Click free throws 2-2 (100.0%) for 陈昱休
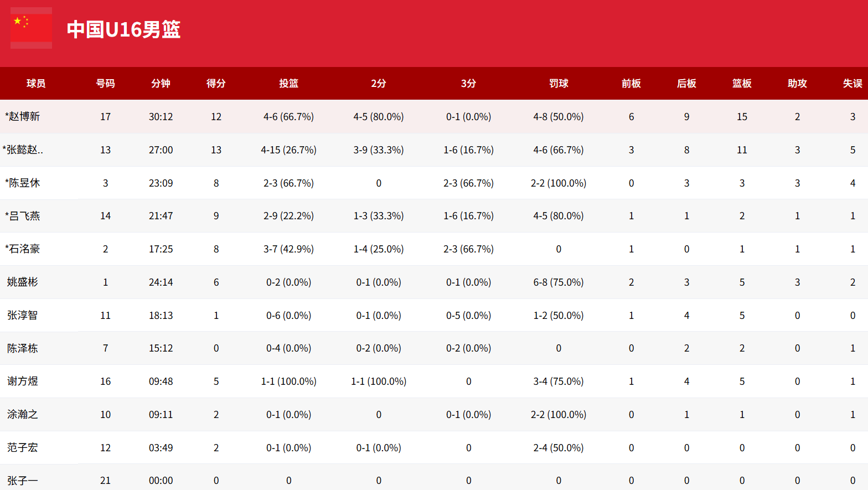The height and width of the screenshot is (490, 868). (x=559, y=183)
